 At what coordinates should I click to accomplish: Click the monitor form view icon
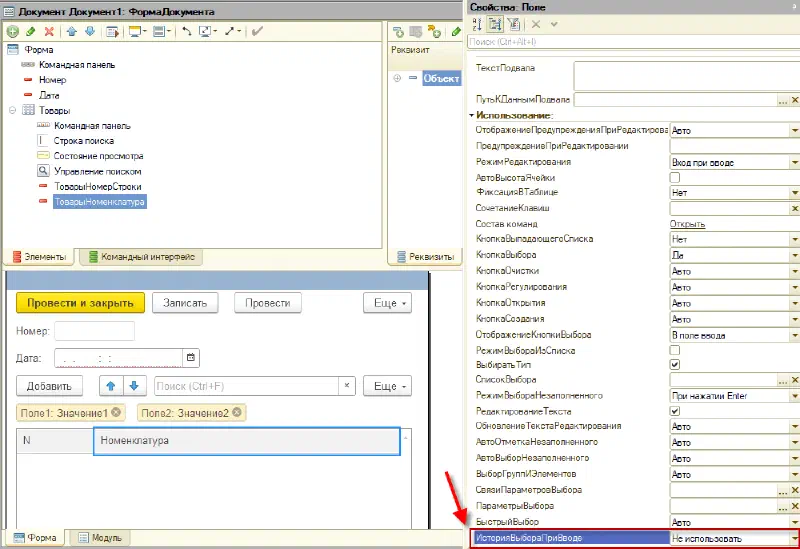tap(137, 32)
